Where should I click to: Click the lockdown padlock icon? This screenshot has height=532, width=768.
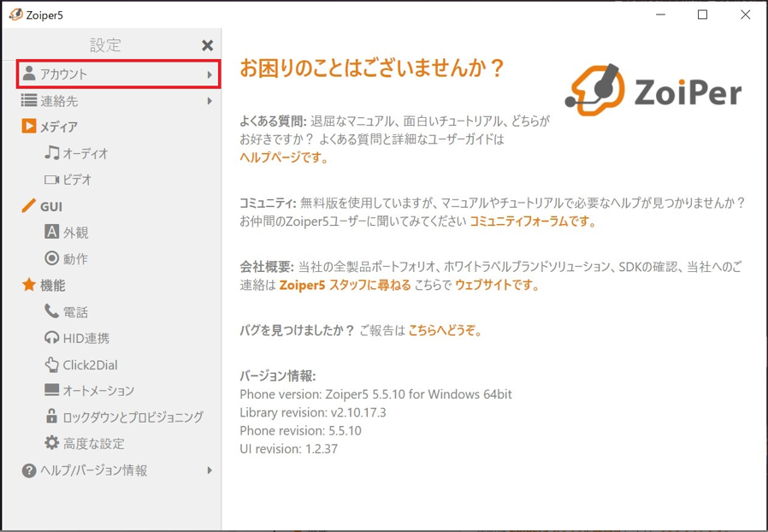pyautogui.click(x=52, y=416)
